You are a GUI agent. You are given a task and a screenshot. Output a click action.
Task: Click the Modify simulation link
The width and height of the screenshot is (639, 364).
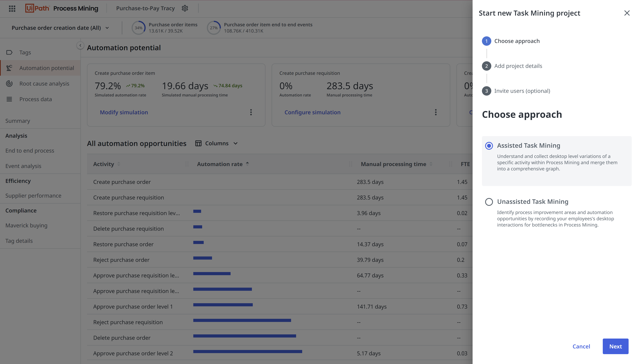124,112
